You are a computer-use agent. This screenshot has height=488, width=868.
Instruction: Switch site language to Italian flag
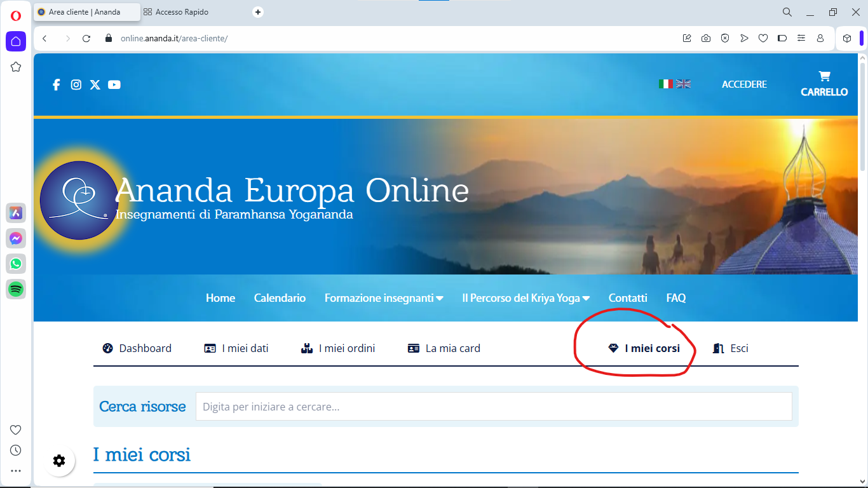click(665, 84)
